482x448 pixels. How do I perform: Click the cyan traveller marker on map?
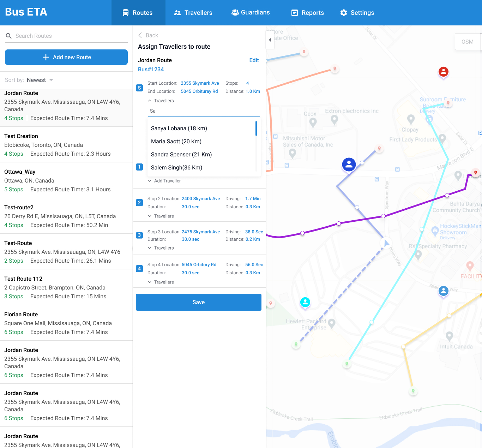point(305,302)
